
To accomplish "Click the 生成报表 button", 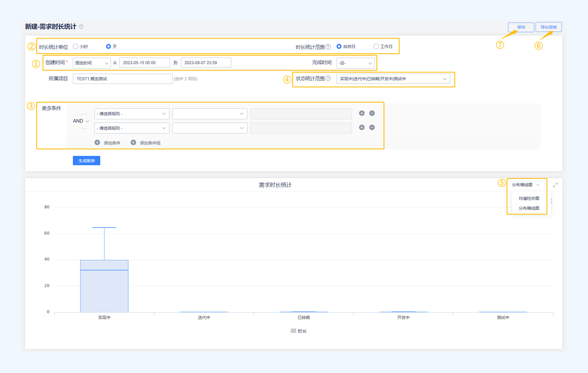I will [86, 160].
